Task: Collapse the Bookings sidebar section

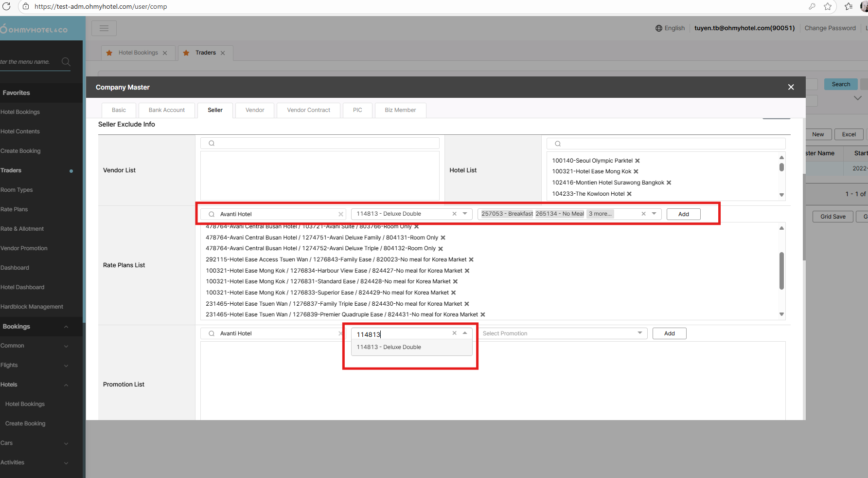Action: [66, 327]
